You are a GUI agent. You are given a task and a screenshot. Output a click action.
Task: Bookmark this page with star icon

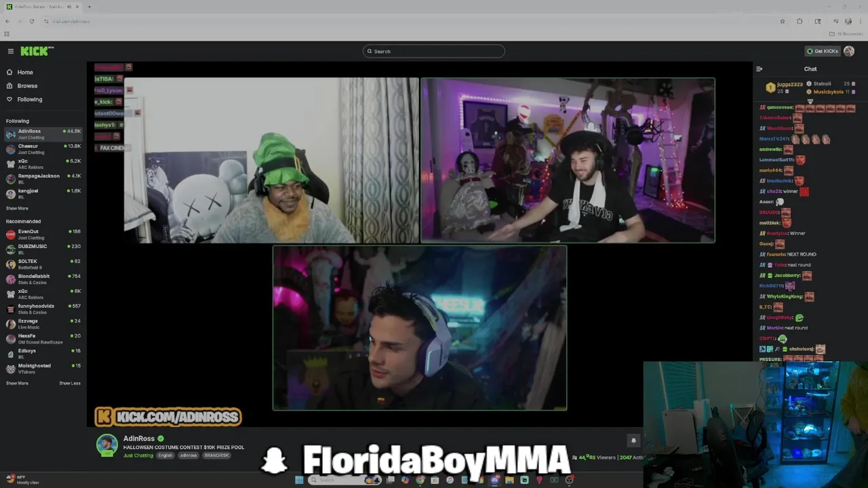click(783, 21)
